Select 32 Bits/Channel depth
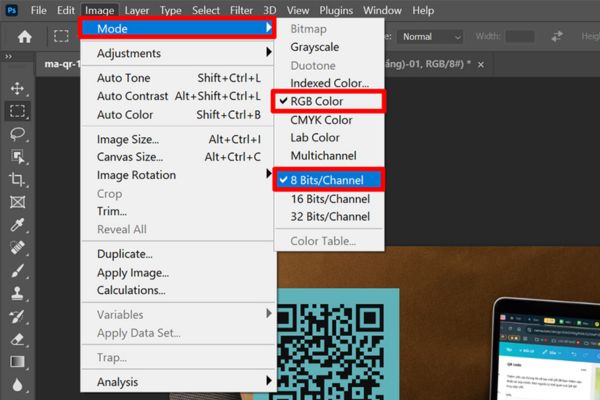The height and width of the screenshot is (400, 600). click(329, 217)
